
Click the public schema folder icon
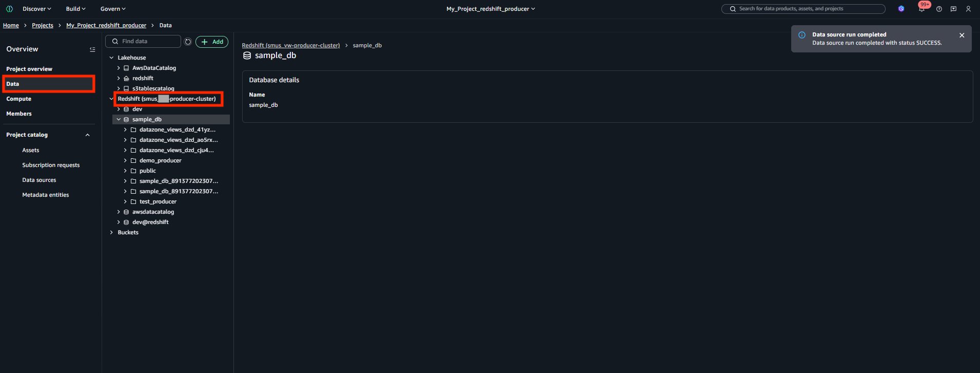coord(133,171)
